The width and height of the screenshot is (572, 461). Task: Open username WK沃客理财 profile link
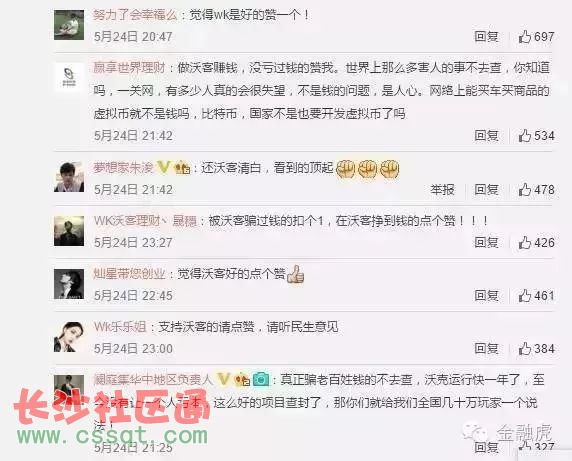(x=145, y=221)
